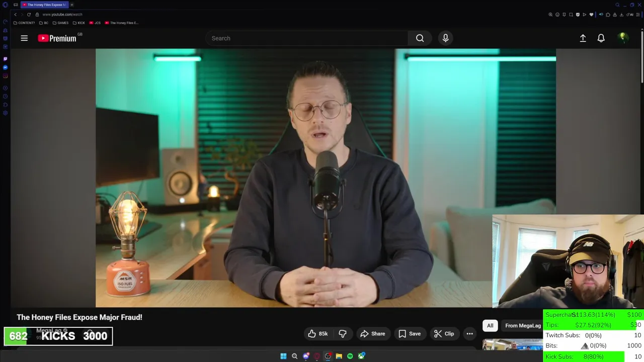View the site security lock info
This screenshot has width=644, height=362.
[37, 15]
